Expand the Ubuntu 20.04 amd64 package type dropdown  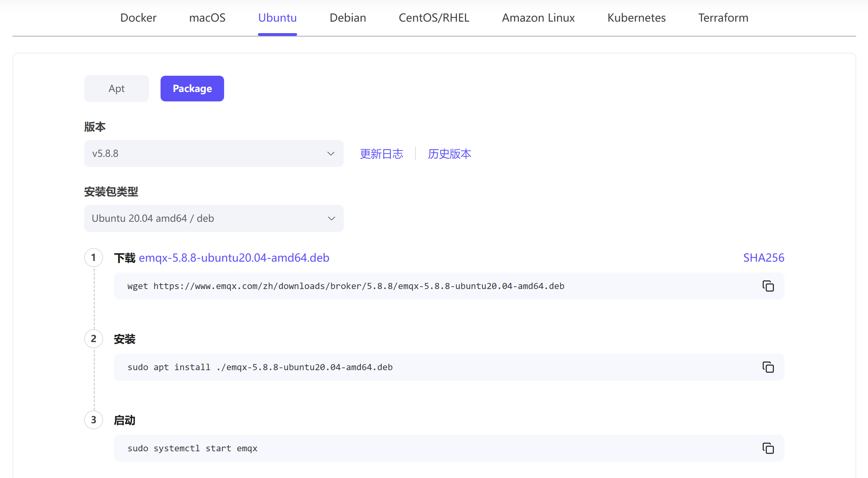pyautogui.click(x=214, y=218)
